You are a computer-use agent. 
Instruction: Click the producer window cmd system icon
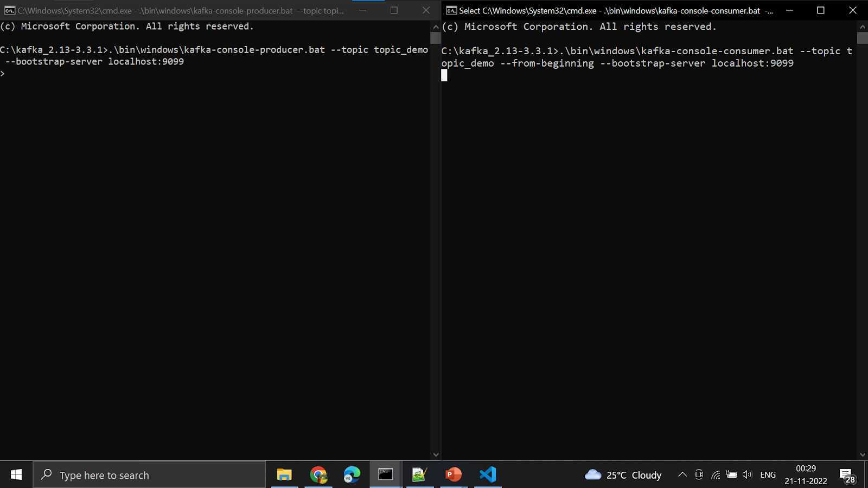tap(9, 10)
